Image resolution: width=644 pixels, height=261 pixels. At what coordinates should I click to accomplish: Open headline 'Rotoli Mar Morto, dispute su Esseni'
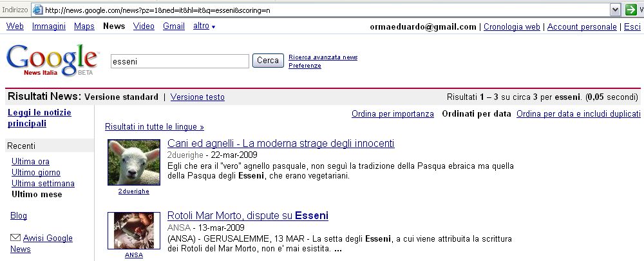(x=248, y=216)
